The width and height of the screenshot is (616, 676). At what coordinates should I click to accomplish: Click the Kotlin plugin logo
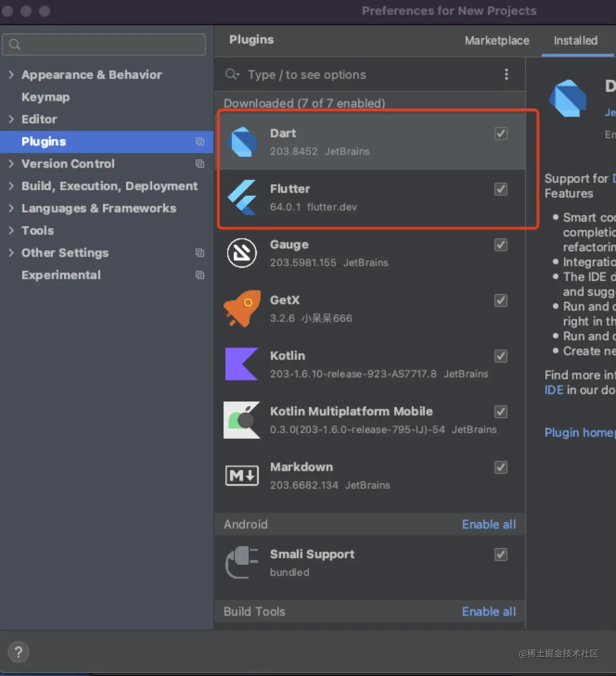pos(241,364)
